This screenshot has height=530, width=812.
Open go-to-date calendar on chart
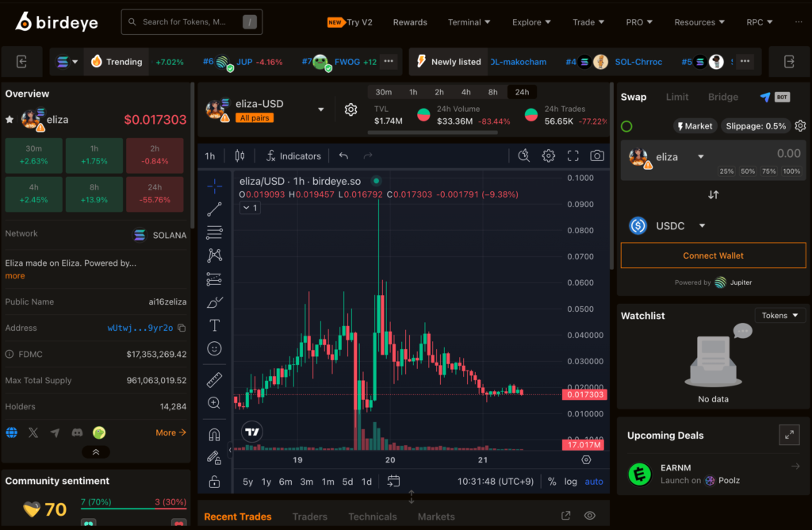coord(393,482)
